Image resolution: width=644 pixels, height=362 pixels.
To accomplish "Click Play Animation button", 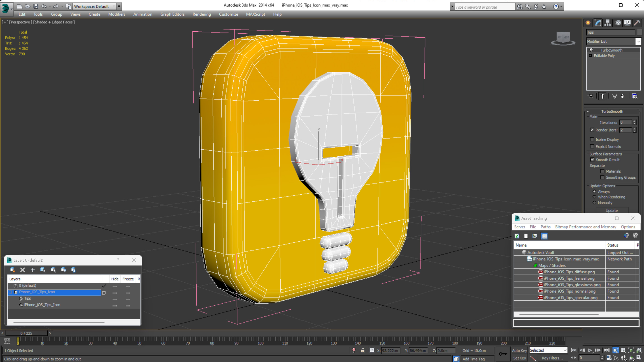I will (x=590, y=350).
